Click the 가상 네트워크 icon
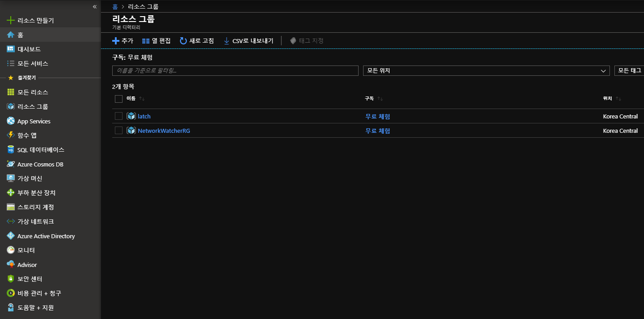 click(x=11, y=221)
